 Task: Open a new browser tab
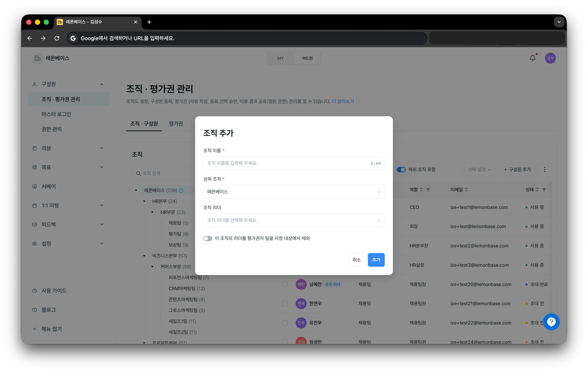[x=149, y=22]
